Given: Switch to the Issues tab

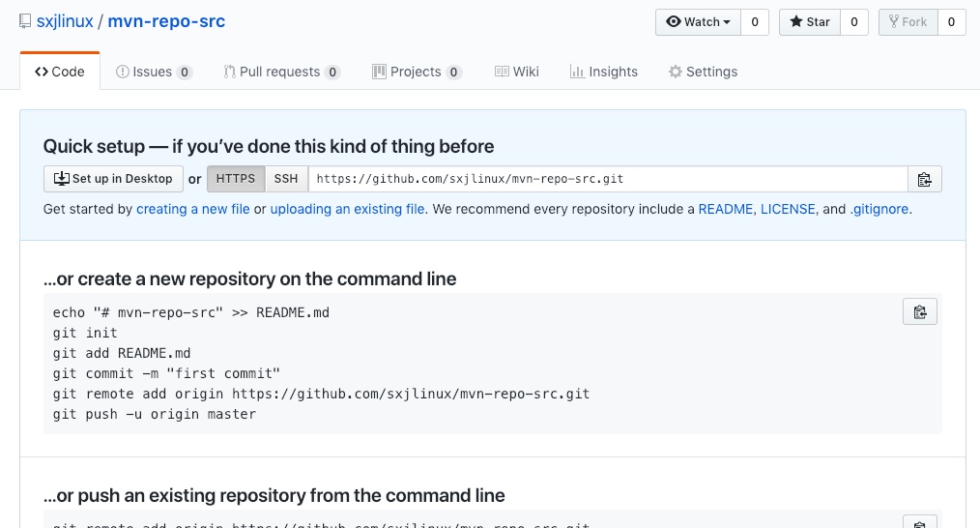Looking at the screenshot, I should [154, 72].
